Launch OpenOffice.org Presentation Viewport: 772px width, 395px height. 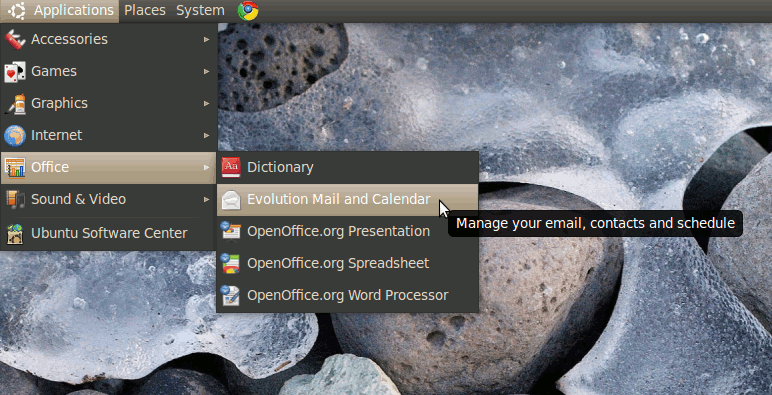coord(348,231)
